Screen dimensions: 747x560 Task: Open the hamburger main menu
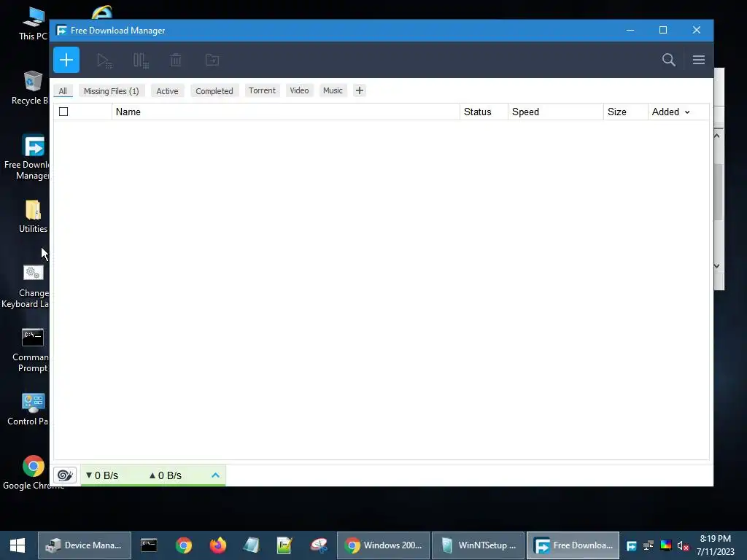(x=698, y=60)
